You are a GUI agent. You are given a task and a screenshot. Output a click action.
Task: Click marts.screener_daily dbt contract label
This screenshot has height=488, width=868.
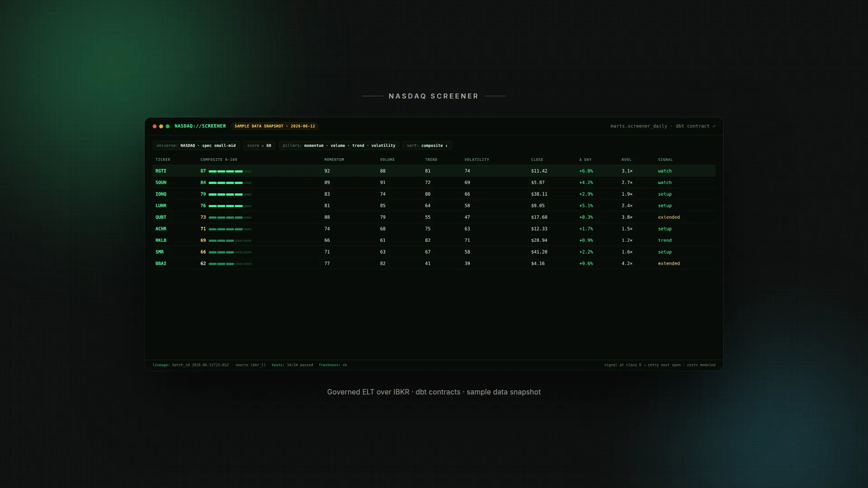coord(663,126)
